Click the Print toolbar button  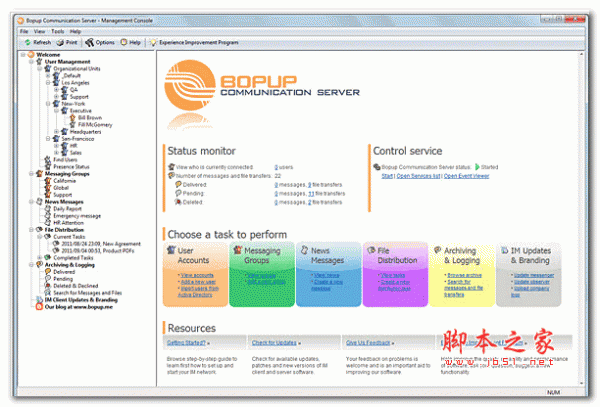click(x=67, y=42)
